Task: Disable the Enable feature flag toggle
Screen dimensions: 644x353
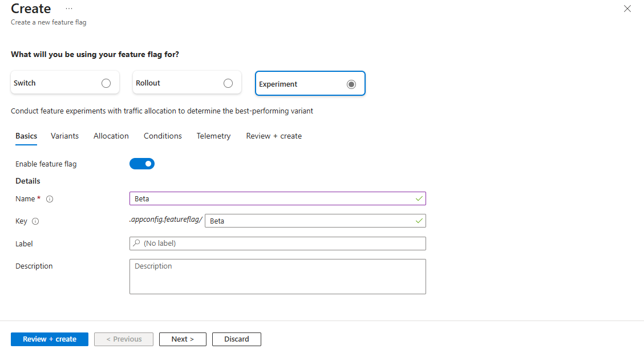Action: coord(141,164)
